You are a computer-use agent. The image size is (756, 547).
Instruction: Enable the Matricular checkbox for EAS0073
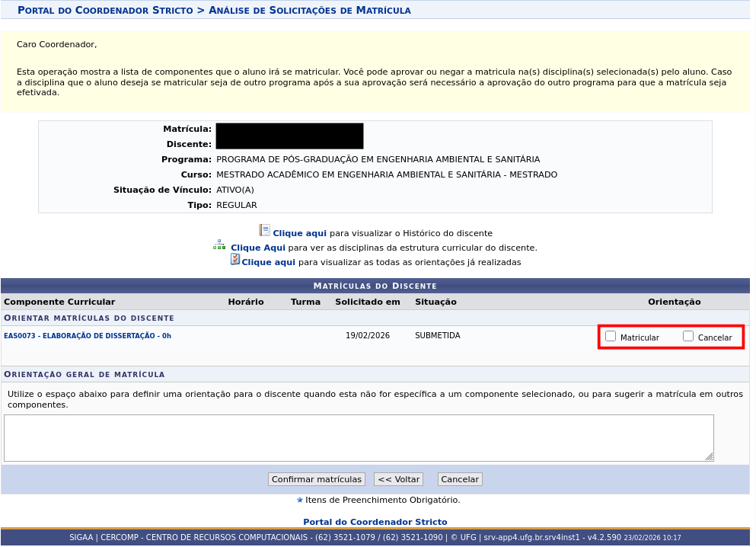tap(610, 335)
